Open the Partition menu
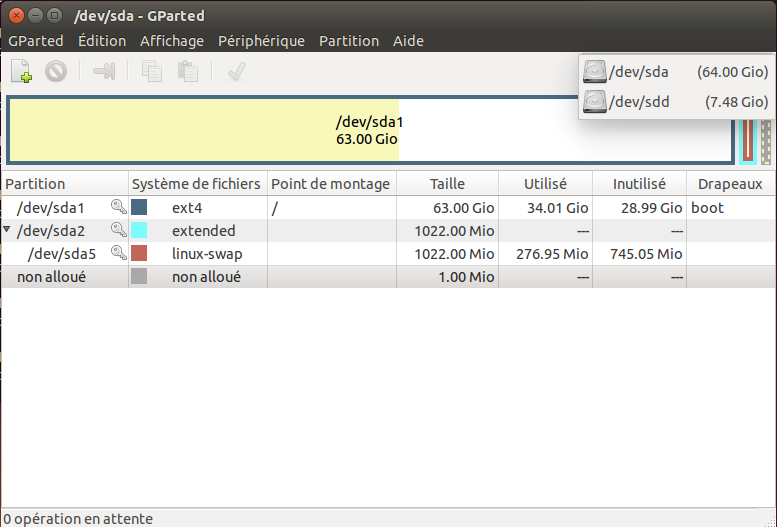 349,41
